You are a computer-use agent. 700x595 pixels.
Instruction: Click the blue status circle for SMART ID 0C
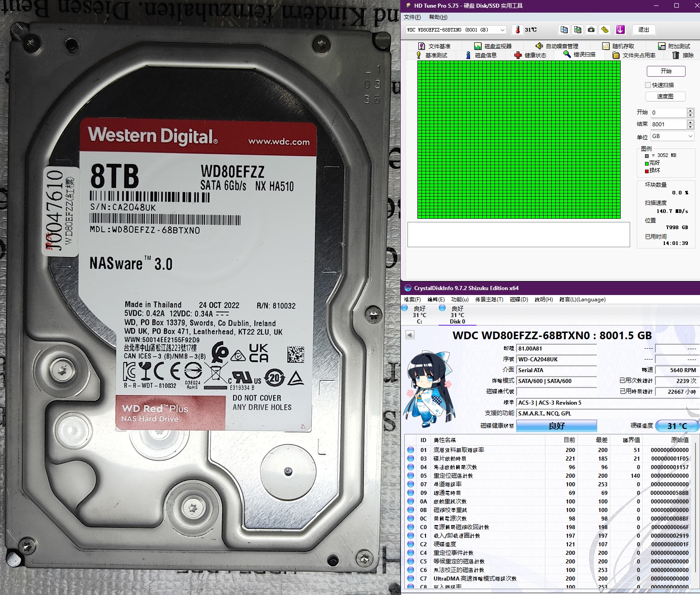411,518
